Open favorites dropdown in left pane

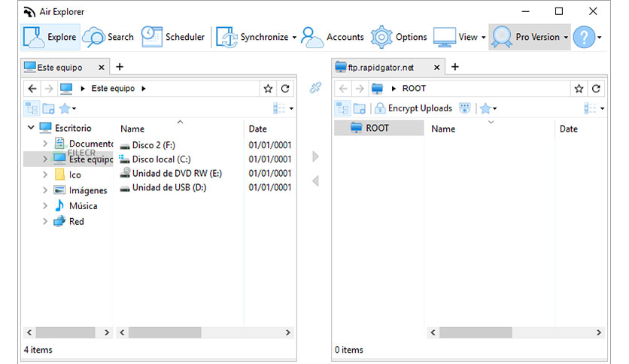(68, 108)
